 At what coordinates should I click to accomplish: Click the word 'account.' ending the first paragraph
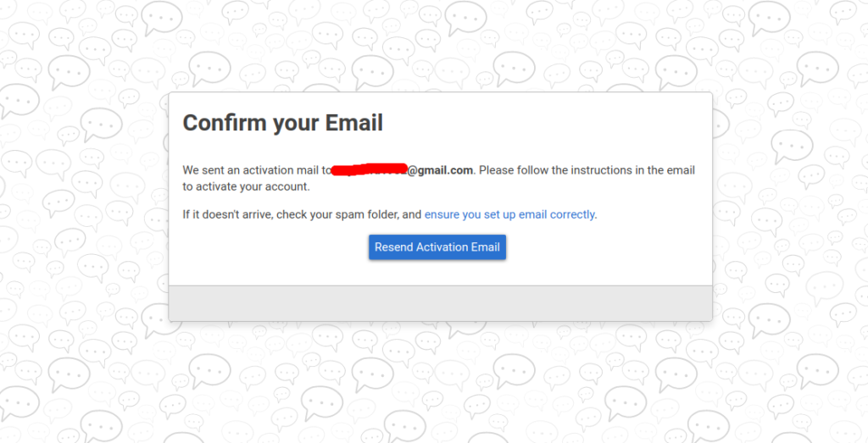[287, 187]
